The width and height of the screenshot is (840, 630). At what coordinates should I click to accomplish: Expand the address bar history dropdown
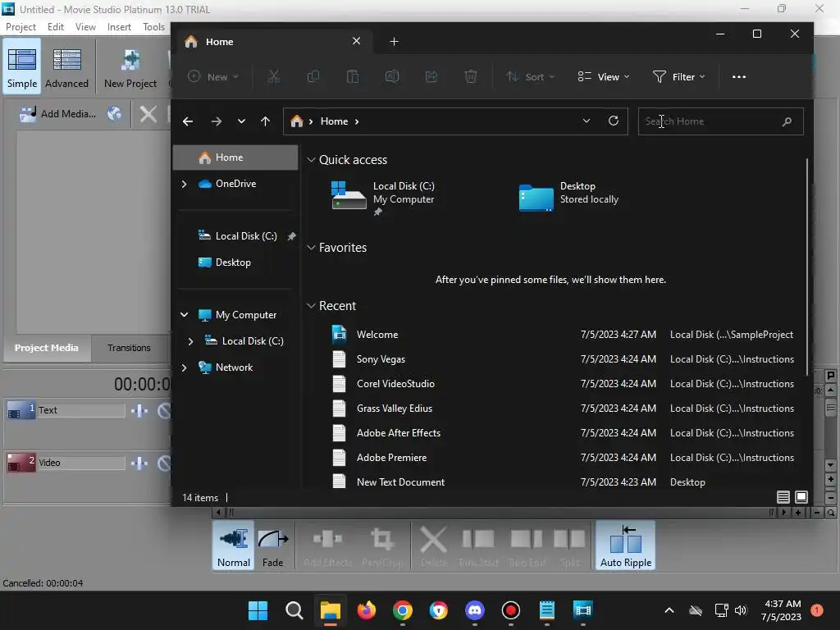click(x=586, y=121)
